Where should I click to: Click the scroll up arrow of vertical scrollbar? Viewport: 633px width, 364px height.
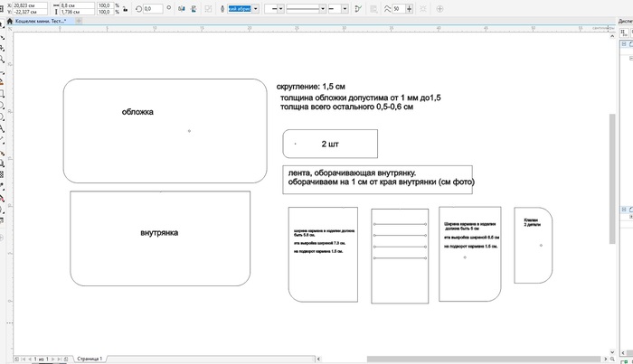point(612,36)
